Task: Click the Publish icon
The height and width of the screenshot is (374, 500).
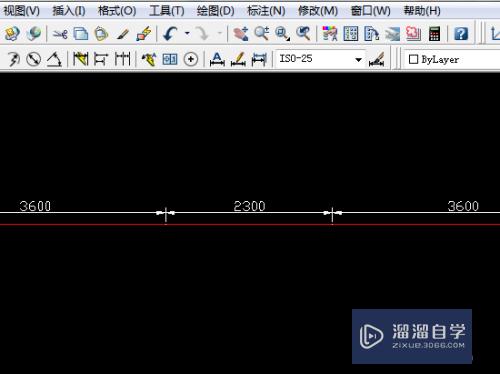Action: click(x=12, y=34)
